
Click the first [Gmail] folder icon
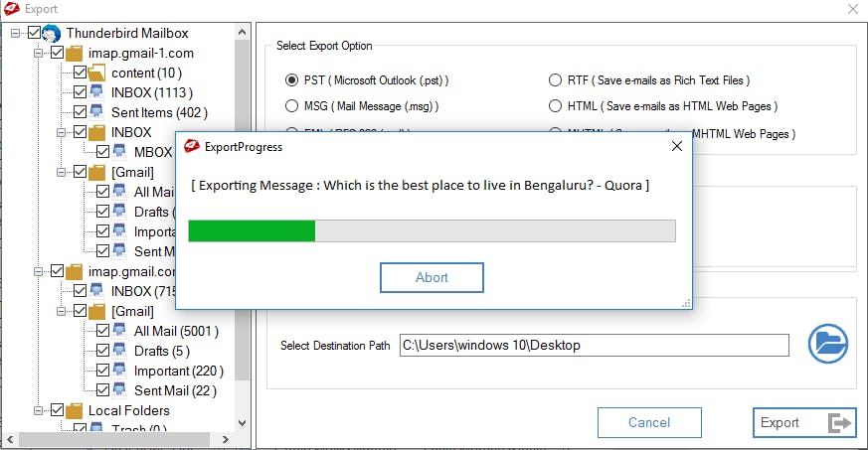pyautogui.click(x=96, y=173)
